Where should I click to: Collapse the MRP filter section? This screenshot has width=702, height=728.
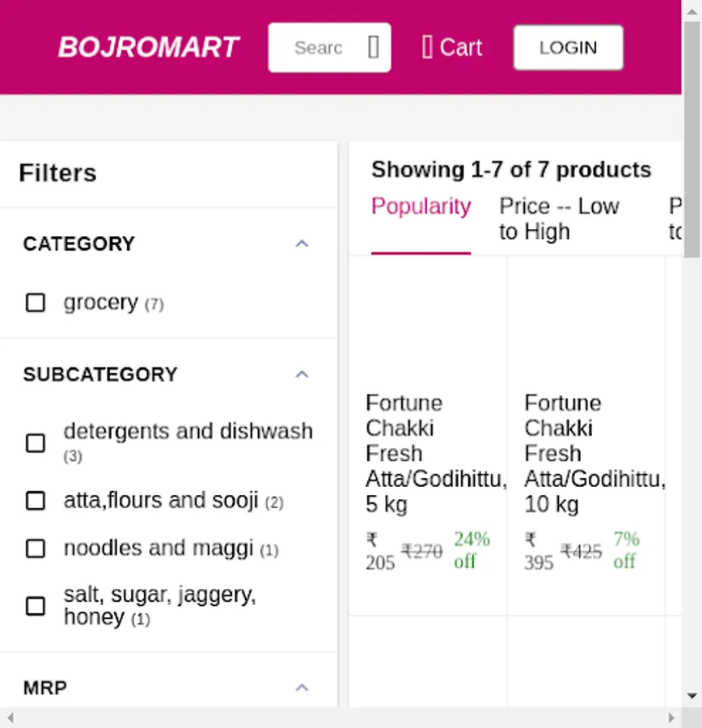coord(302,688)
